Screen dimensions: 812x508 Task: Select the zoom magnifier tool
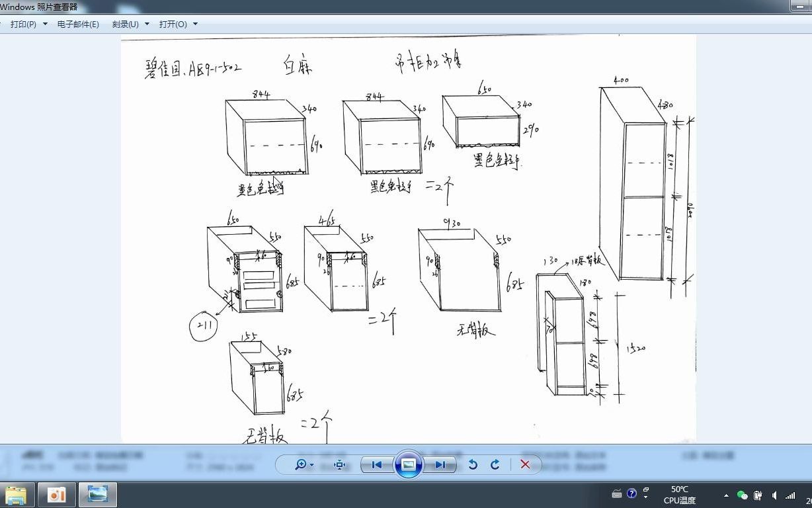(x=301, y=465)
